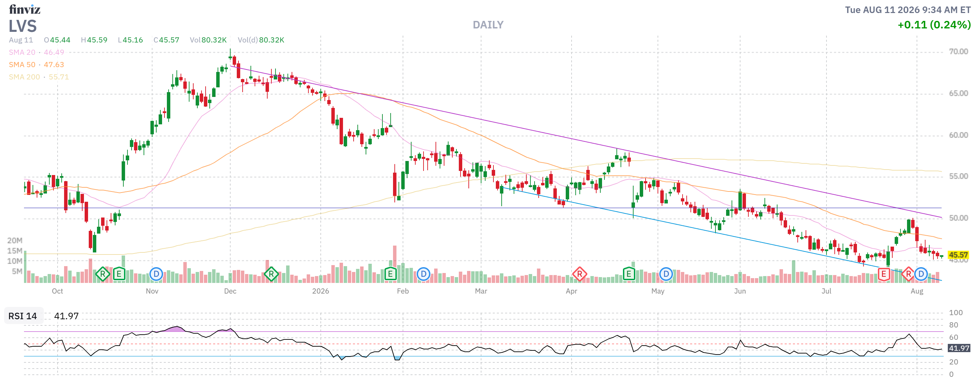Click the Aug 11 date in the quote line

[x=21, y=40]
